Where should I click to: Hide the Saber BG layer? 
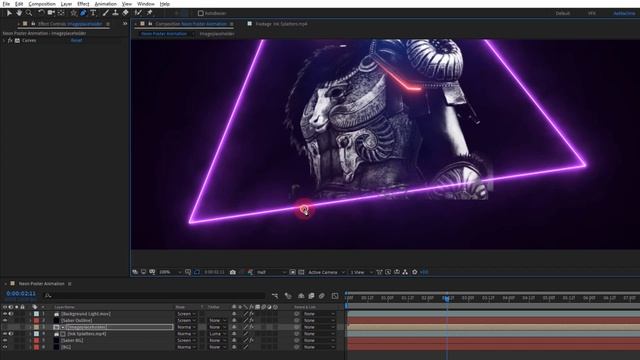(x=5, y=340)
